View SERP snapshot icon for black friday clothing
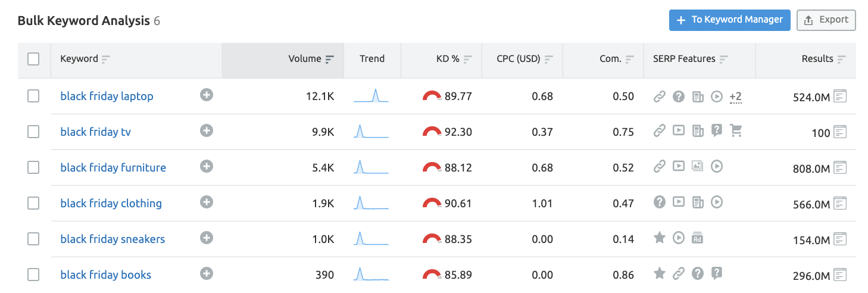The height and width of the screenshot is (293, 868). coord(839,203)
